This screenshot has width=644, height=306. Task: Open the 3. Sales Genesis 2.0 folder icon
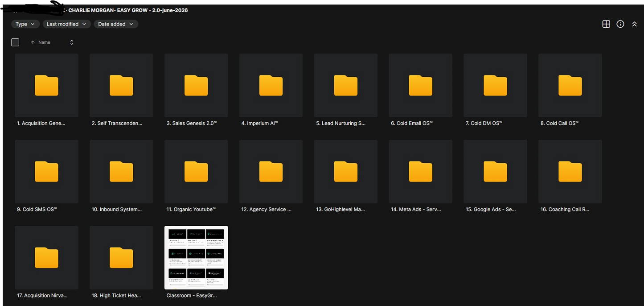point(196,85)
